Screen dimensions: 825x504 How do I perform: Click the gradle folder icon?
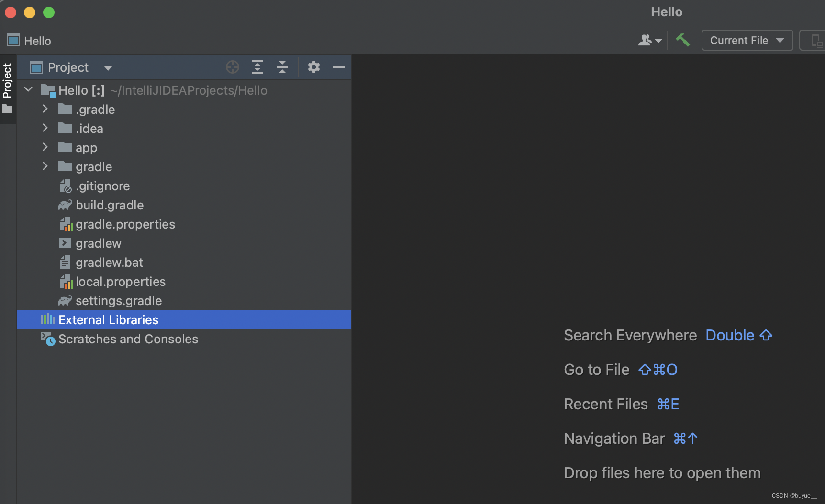coord(65,166)
